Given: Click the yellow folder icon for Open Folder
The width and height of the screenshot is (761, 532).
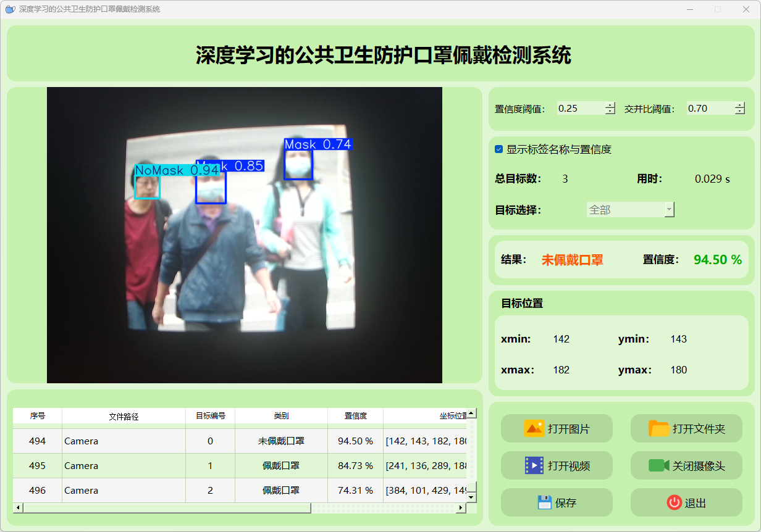Looking at the screenshot, I should tap(659, 428).
